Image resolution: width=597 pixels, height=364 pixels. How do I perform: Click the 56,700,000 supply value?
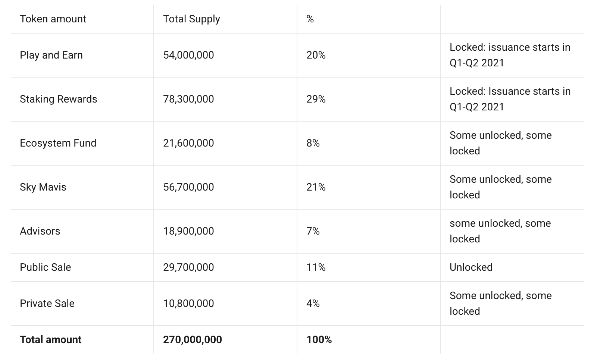coord(188,187)
